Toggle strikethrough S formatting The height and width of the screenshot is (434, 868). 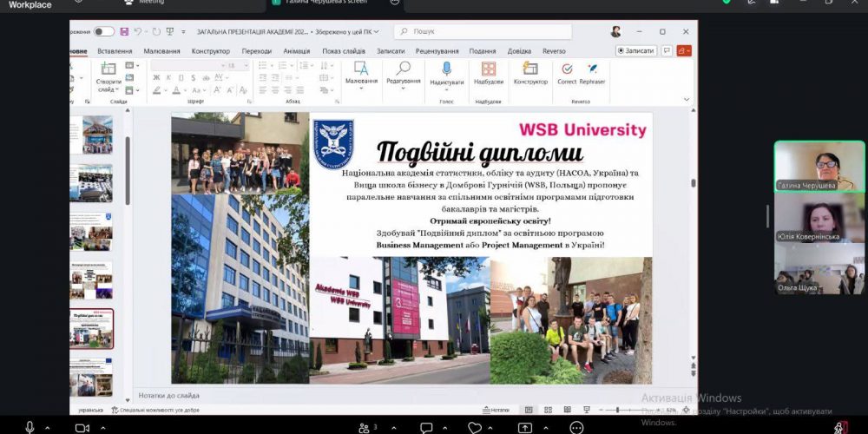[x=194, y=78]
